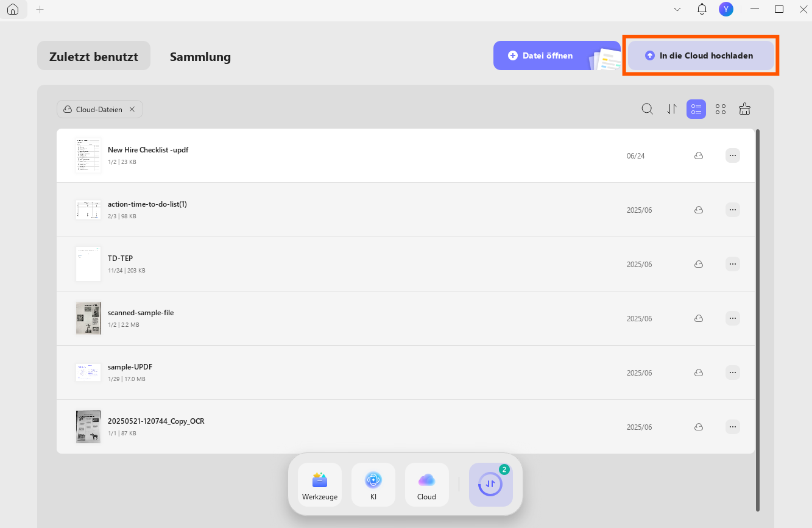Screen dimensions: 812x528
Task: Open more options for TD-TEP
Action: 733,264
